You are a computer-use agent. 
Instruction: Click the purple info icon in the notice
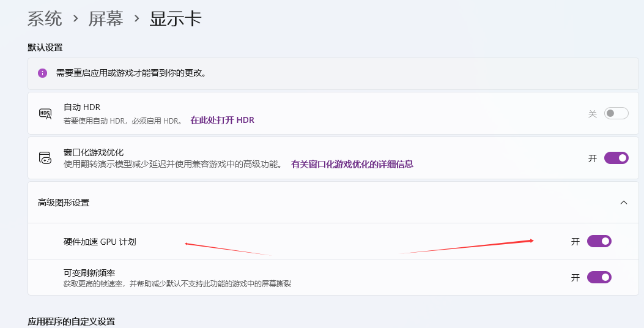coord(42,73)
